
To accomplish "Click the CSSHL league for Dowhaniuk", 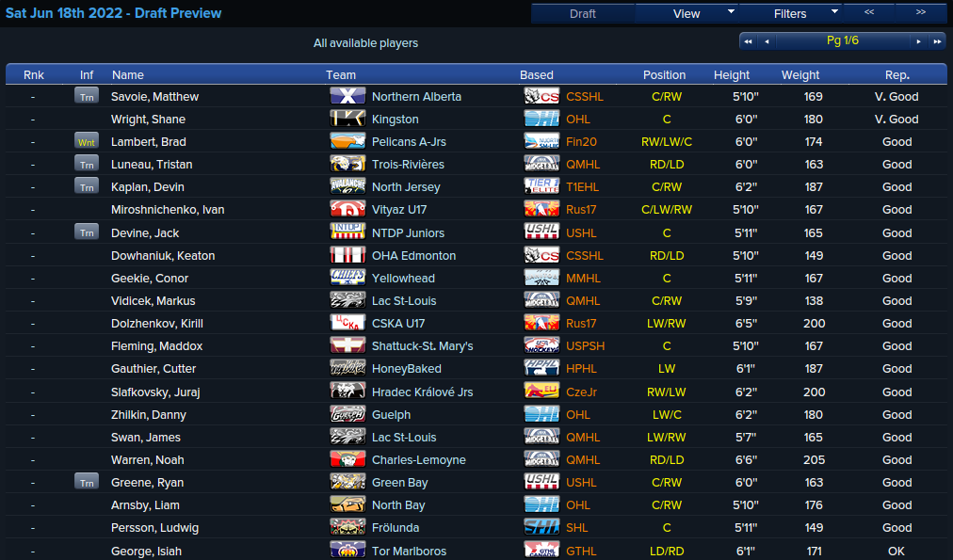I will pyautogui.click(x=585, y=256).
